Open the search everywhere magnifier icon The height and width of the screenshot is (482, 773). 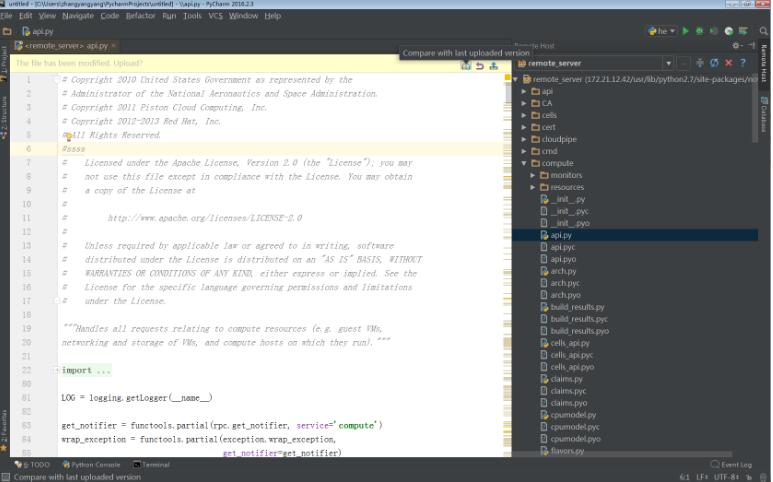764,31
